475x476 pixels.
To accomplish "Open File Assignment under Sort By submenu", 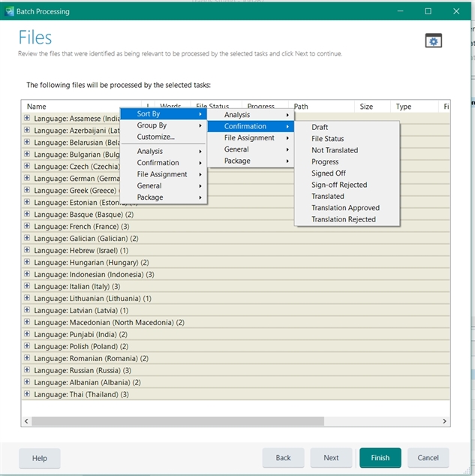I will coord(251,138).
